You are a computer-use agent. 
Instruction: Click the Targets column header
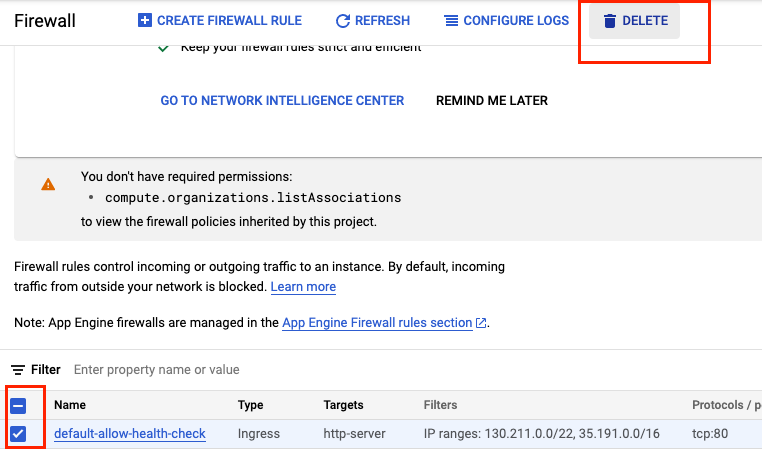[x=343, y=405]
